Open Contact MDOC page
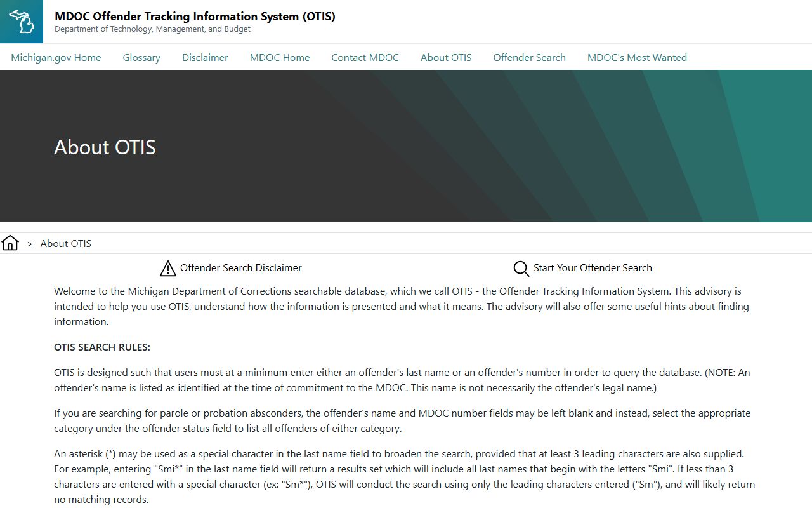 pos(365,57)
